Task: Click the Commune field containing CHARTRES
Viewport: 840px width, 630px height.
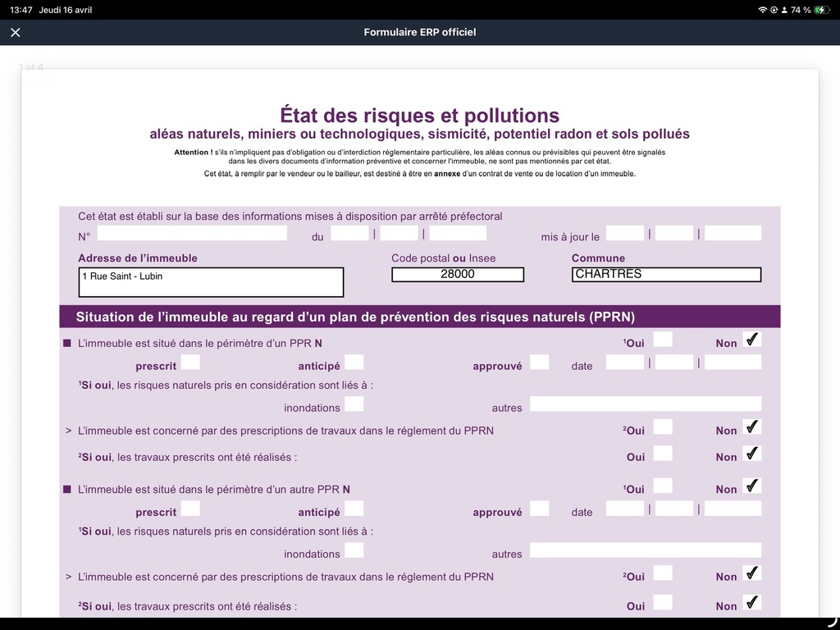Action: pos(666,275)
